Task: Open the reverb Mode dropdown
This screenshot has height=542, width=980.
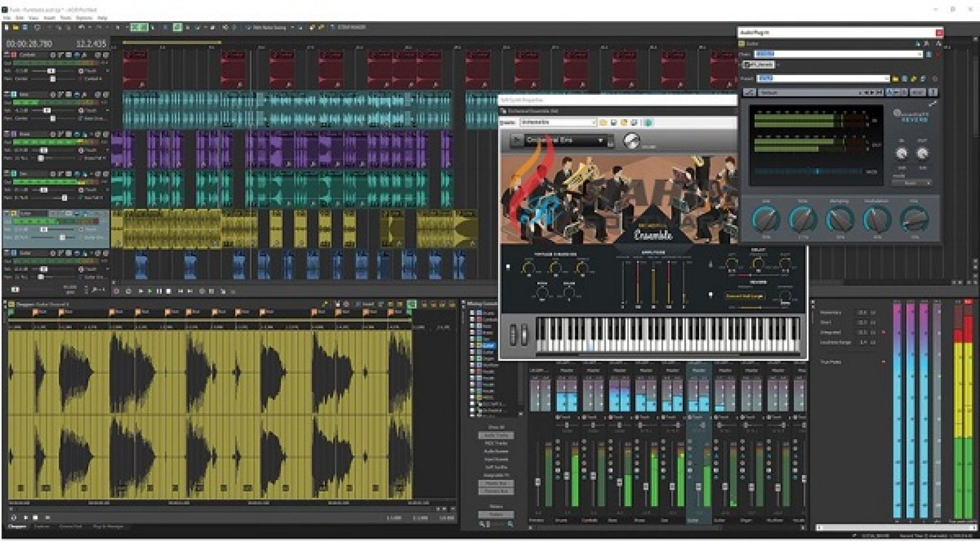Action: [x=912, y=183]
